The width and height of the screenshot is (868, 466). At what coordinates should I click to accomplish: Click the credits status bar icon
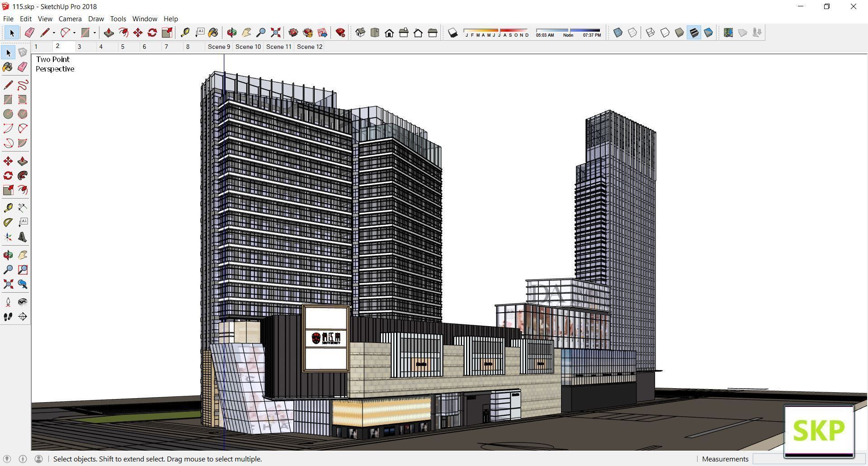(23, 459)
